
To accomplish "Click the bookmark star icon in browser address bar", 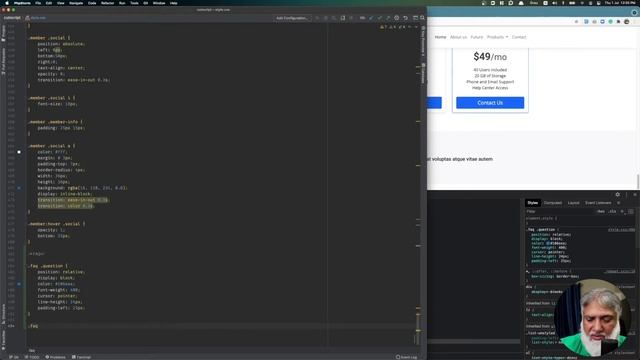I will [x=576, y=22].
